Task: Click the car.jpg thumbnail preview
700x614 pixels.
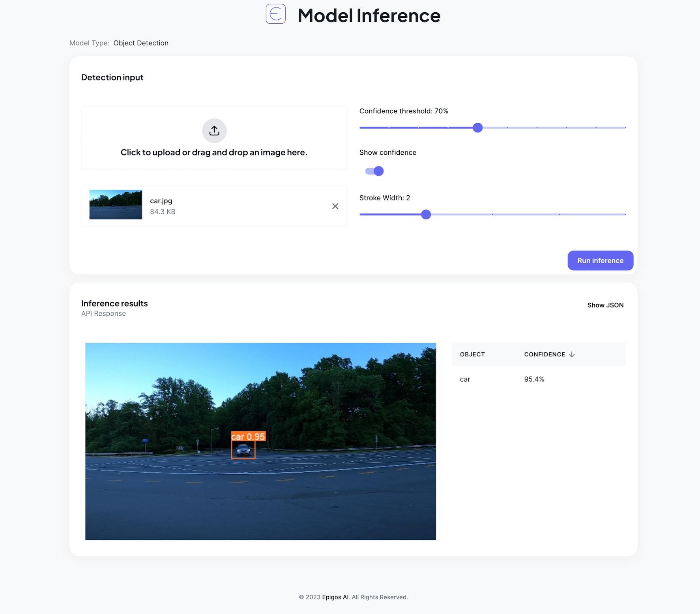Action: pyautogui.click(x=116, y=204)
